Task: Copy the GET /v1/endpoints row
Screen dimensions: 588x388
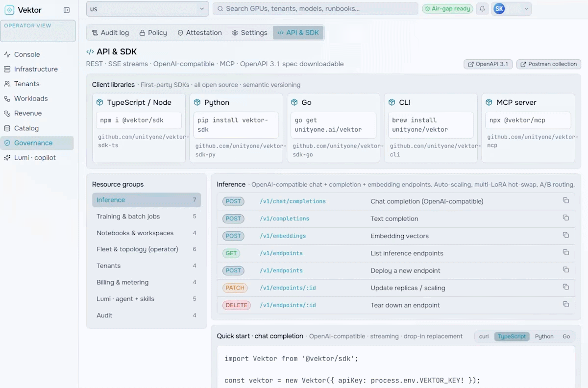Action: point(566,253)
